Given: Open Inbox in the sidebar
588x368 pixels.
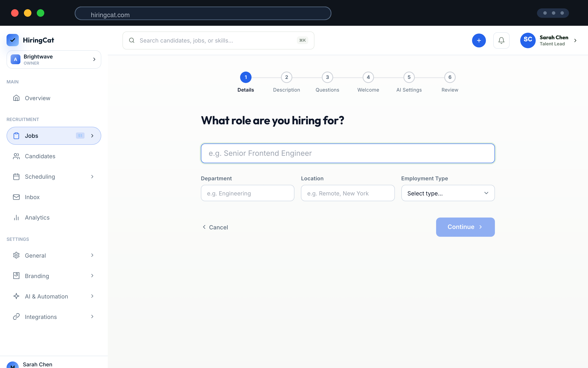Looking at the screenshot, I should click(x=54, y=197).
